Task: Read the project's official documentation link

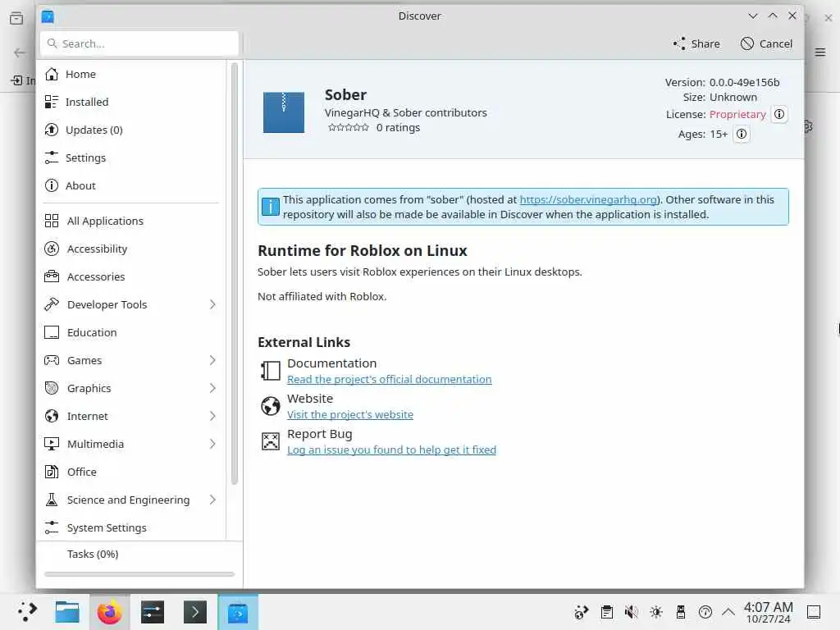Action: pyautogui.click(x=390, y=379)
